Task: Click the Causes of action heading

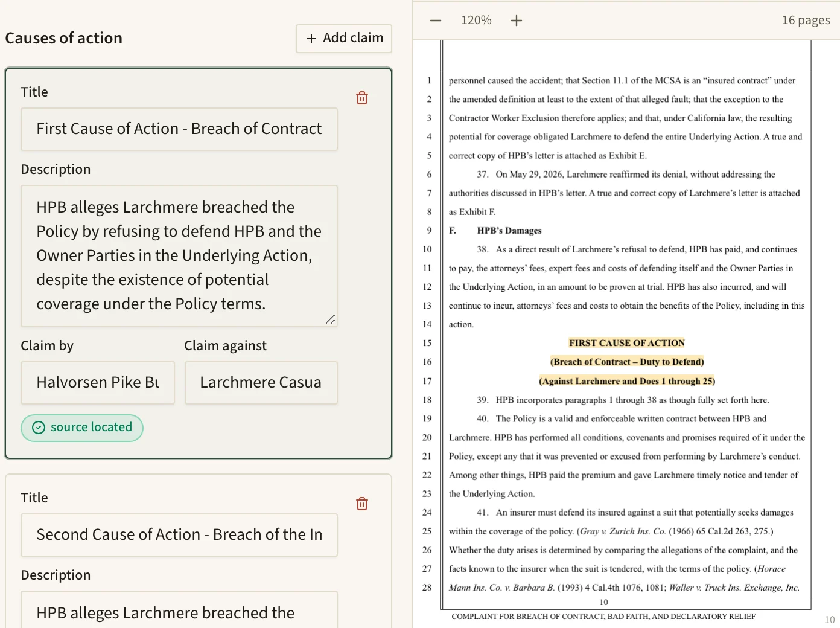Action: (x=64, y=38)
